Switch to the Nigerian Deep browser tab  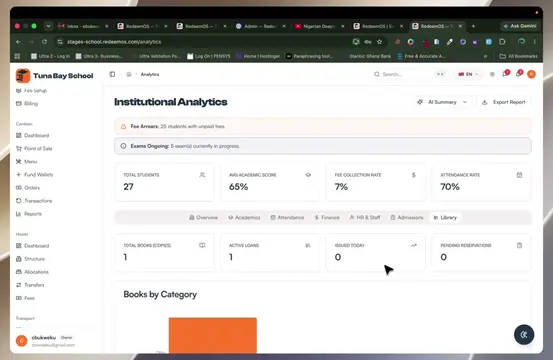coord(320,26)
